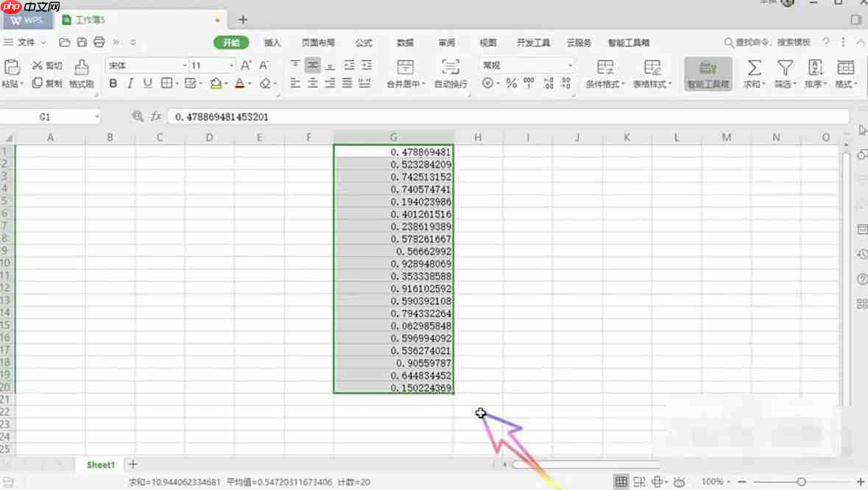Toggle bold formatting

coord(112,83)
